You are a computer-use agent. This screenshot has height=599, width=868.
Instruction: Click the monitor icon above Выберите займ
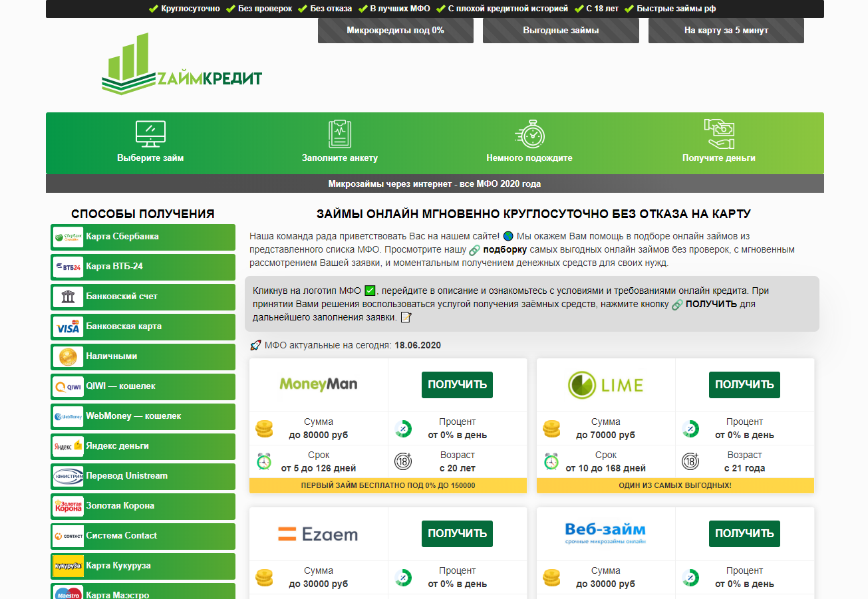[x=150, y=134]
